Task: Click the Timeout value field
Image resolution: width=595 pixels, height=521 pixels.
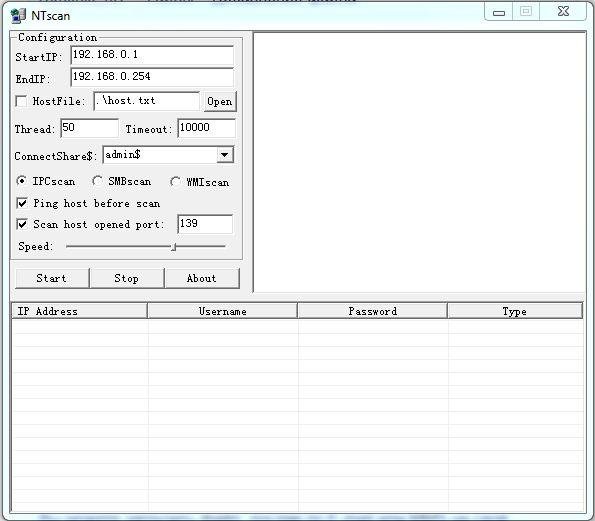Action: (x=206, y=128)
